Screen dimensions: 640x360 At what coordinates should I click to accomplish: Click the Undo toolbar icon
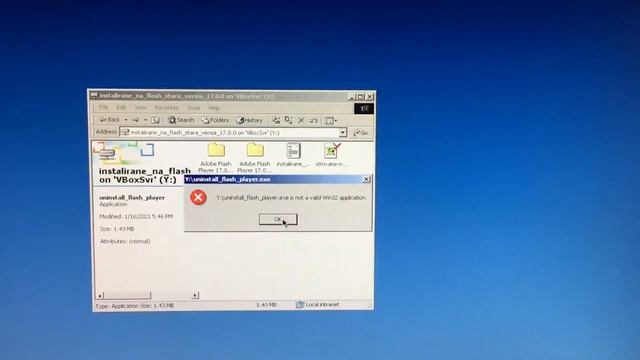pyautogui.click(x=313, y=120)
